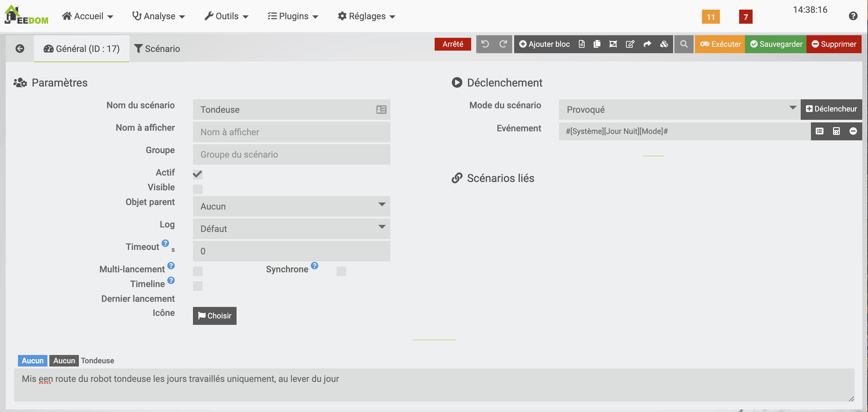Switch to the Général (ID : 17) tab
Image resolution: width=868 pixels, height=412 pixels.
81,48
